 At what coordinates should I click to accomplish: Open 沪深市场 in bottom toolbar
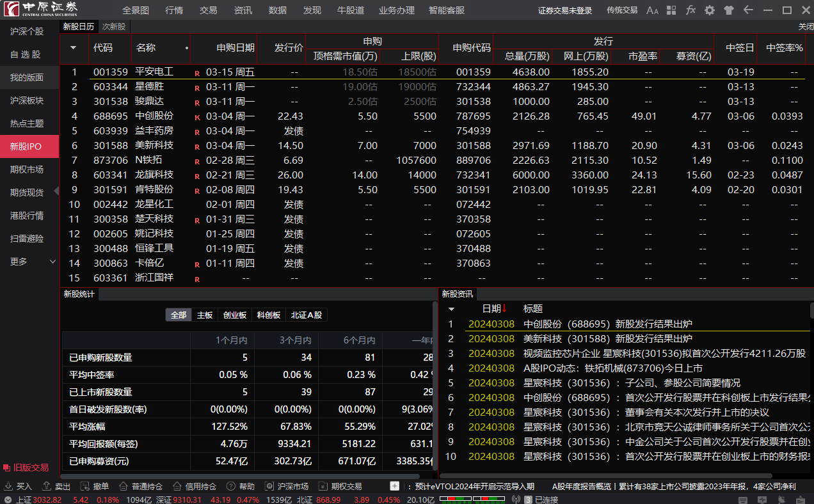point(287,486)
